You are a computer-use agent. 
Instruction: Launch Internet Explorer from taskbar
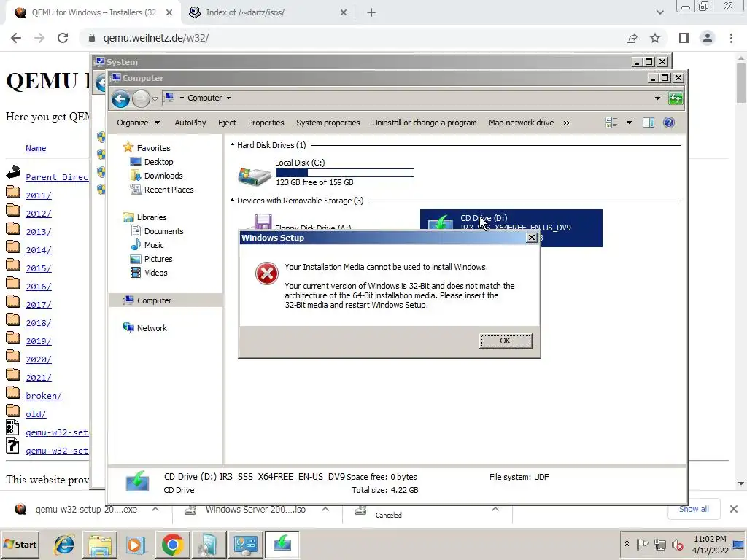click(x=64, y=544)
